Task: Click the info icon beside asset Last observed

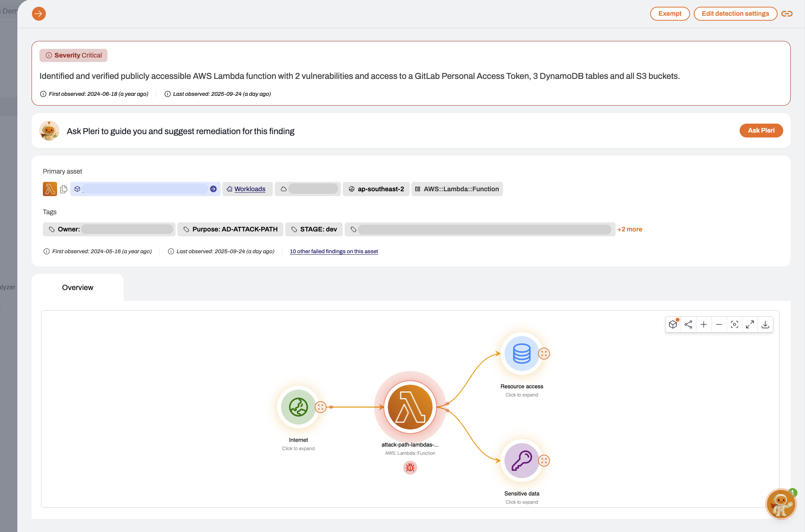Action: [x=171, y=251]
